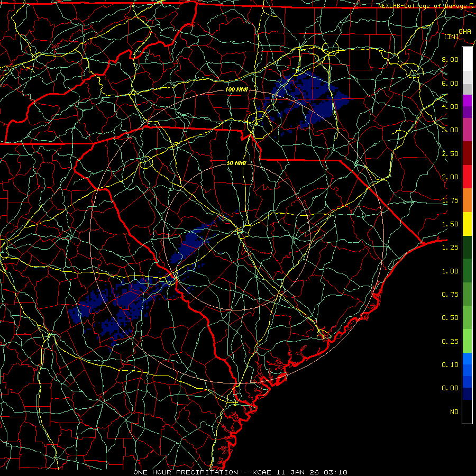476x476 pixels.
Task: Click the "100 NMI" range ring label
Action: (x=236, y=89)
